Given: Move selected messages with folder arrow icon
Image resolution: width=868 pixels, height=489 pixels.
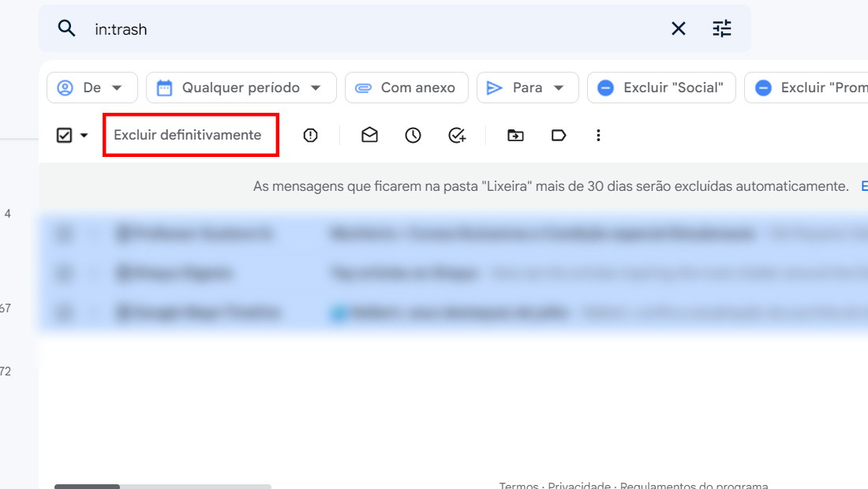Looking at the screenshot, I should 515,135.
